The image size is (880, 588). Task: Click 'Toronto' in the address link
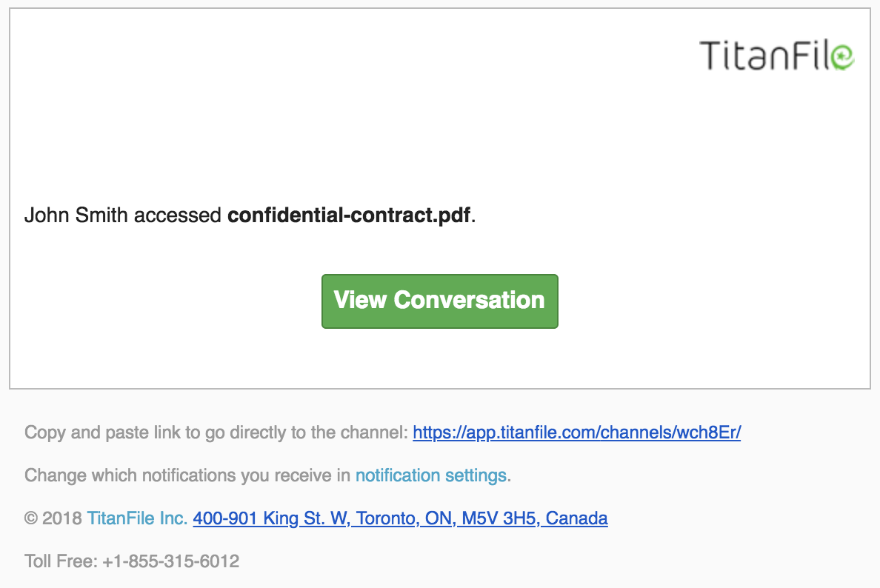click(388, 518)
